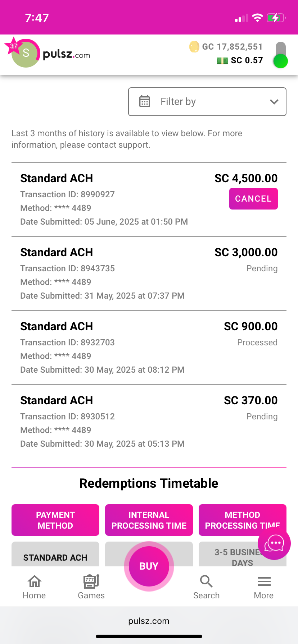The height and width of the screenshot is (644, 298).
Task: Tap the level 37 star badge
Action: [13, 46]
